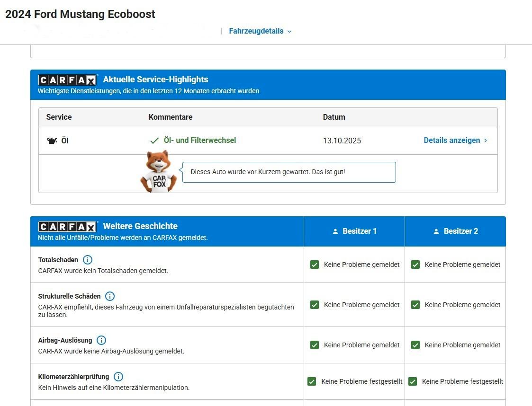Click Totalschaden checkmark under Besitzer 2
Image resolution: width=532 pixels, height=406 pixels.
(415, 265)
